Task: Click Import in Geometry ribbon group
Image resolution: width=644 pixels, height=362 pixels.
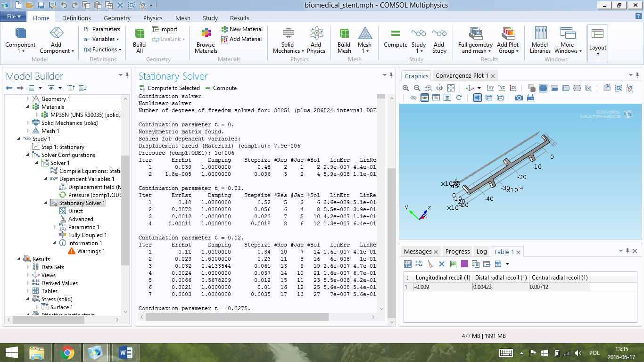Action: (165, 29)
